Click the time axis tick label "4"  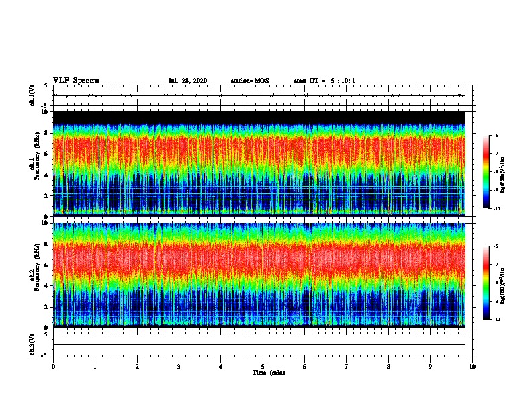pos(221,367)
